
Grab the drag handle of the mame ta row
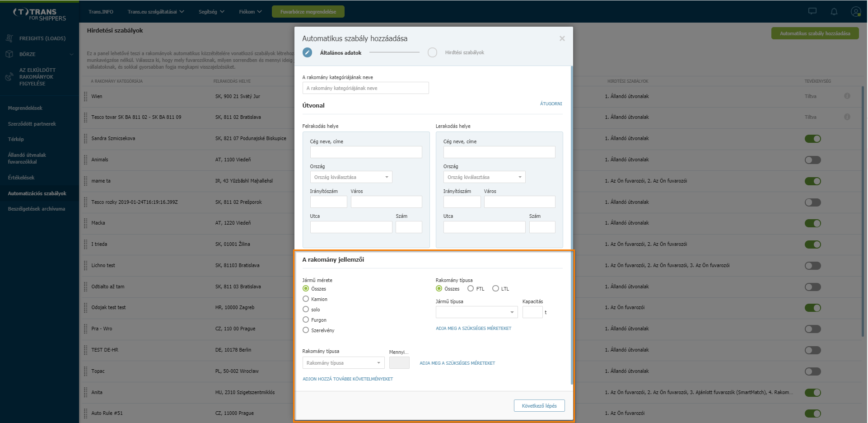(85, 181)
